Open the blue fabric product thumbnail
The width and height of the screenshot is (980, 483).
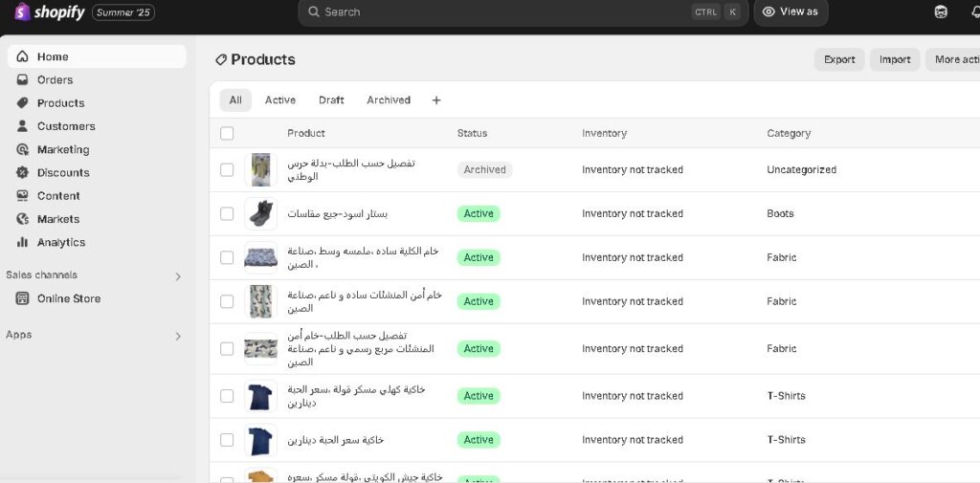point(260,257)
